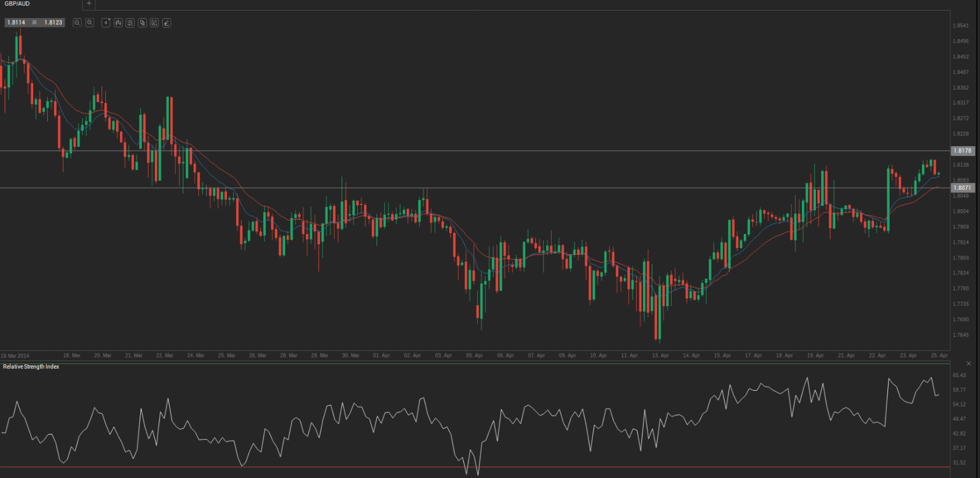Image resolution: width=980 pixels, height=478 pixels.
Task: Click the upper horizontal line at 1.8178
Action: [466, 151]
